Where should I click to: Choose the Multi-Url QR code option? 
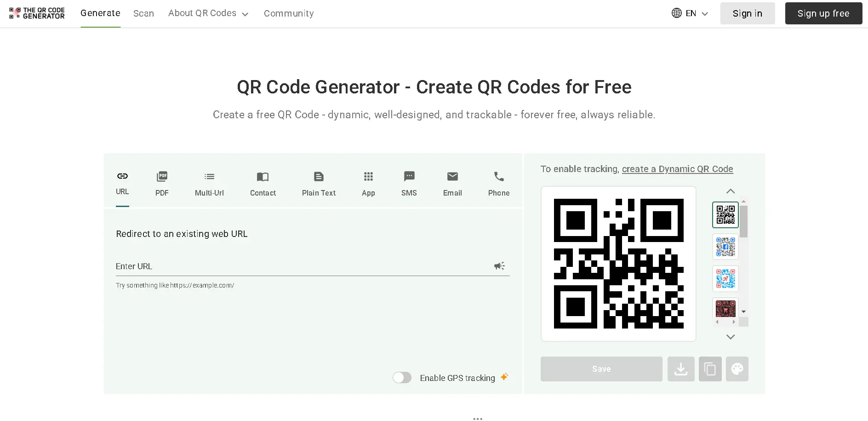click(209, 183)
